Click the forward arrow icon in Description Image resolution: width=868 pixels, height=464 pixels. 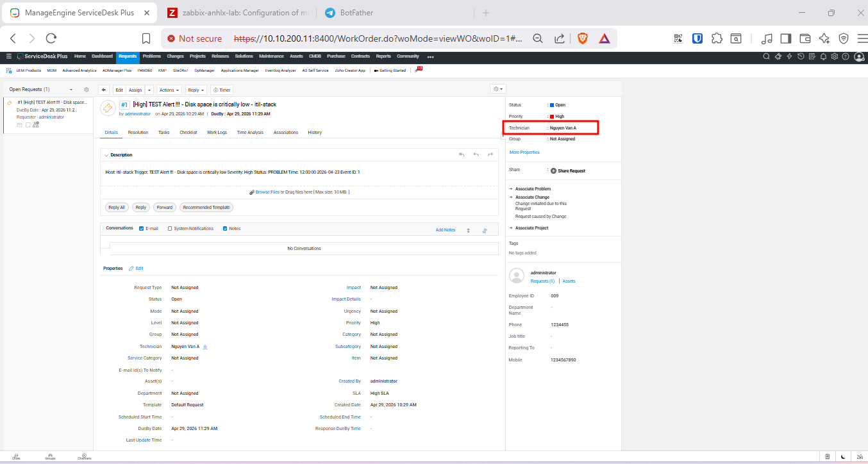coord(490,155)
